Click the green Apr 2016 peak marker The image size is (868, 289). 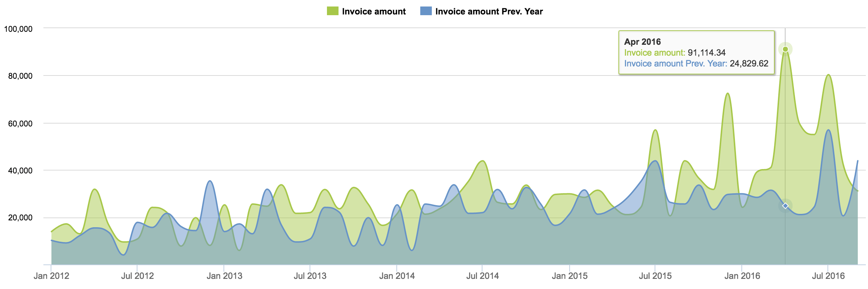tap(785, 49)
